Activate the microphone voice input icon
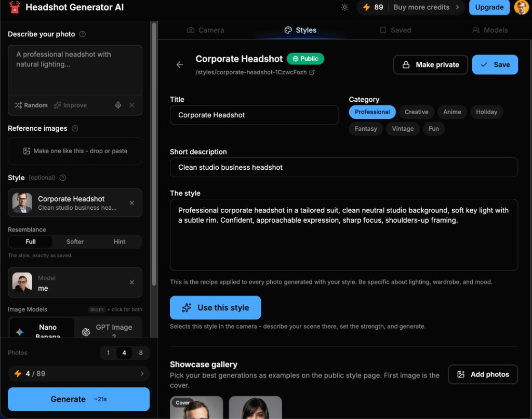The image size is (532, 419). pyautogui.click(x=118, y=105)
